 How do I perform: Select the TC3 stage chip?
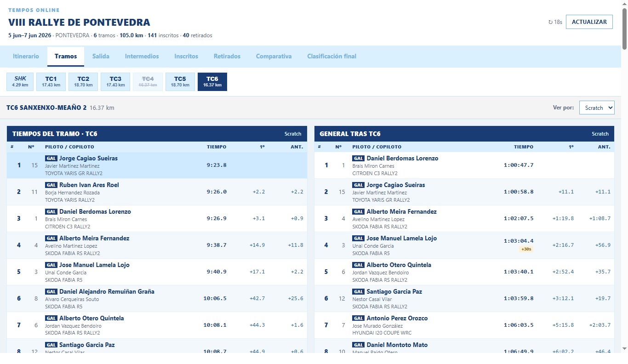[x=115, y=82]
